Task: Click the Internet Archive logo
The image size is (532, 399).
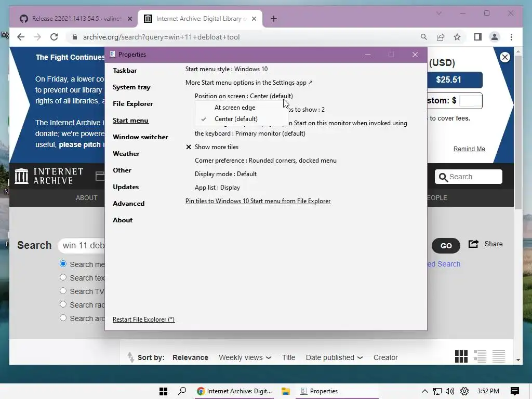Action: (49, 177)
